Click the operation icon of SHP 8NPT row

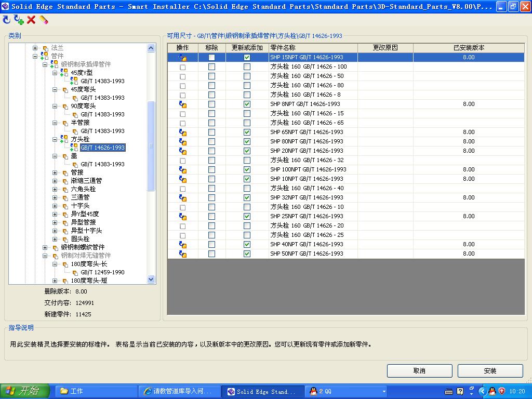click(183, 104)
